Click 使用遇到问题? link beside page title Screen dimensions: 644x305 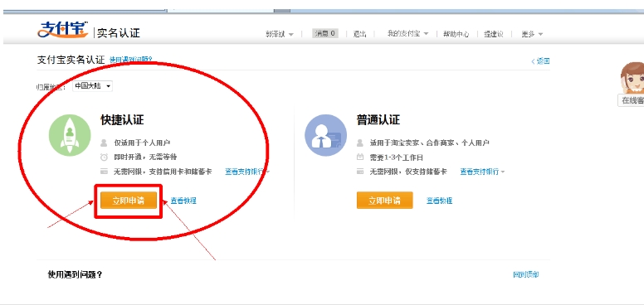pos(130,60)
